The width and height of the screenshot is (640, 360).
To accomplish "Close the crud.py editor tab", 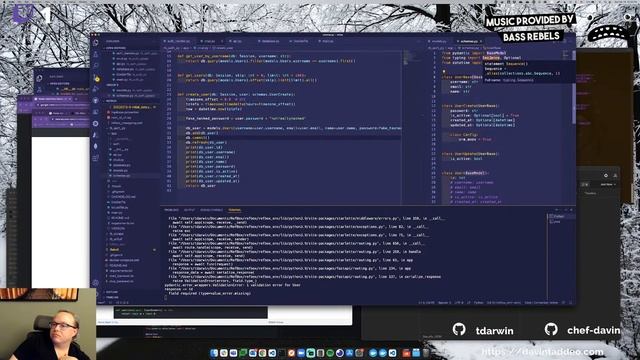I will [222, 41].
